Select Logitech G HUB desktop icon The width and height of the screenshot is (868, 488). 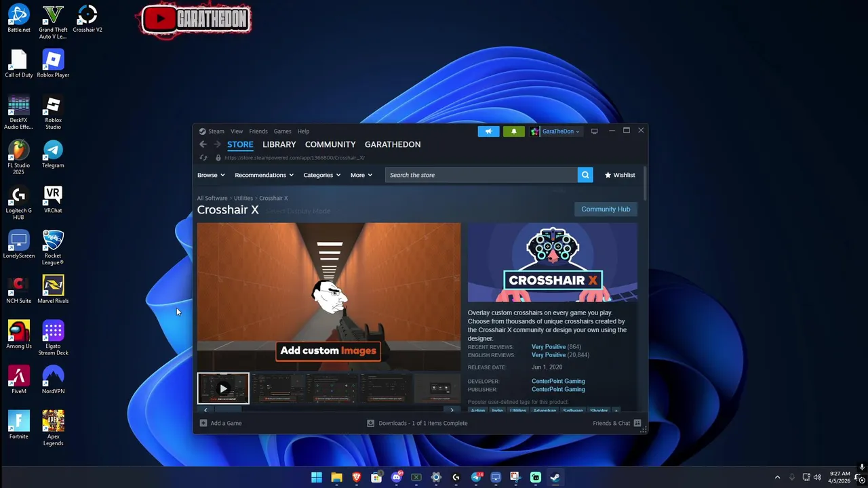pos(19,203)
